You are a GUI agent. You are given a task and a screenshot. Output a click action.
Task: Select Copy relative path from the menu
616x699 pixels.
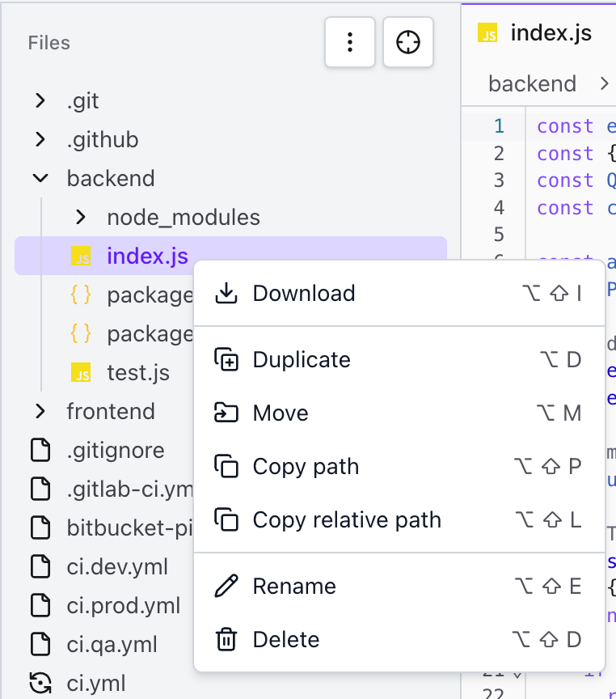[x=347, y=519]
